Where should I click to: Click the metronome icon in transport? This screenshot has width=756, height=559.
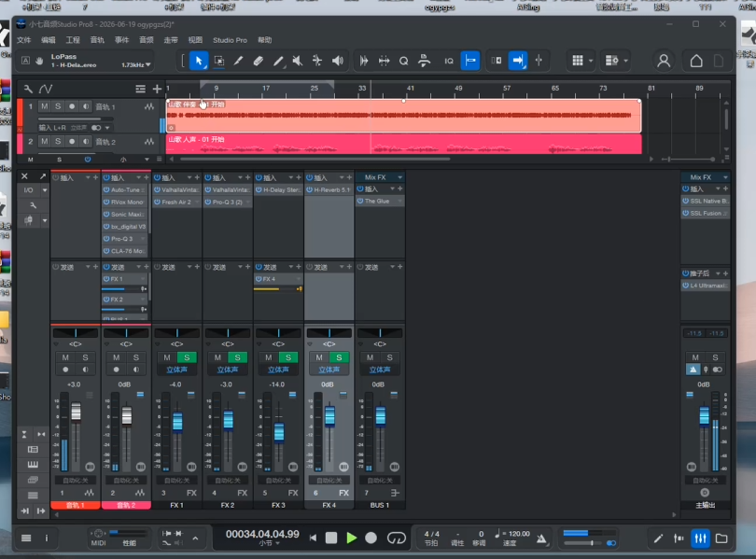[541, 538]
